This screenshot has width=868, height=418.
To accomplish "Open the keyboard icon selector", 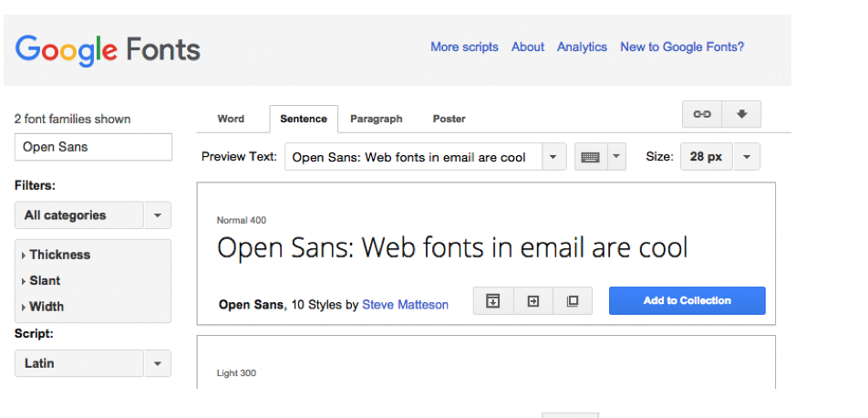I will pyautogui.click(x=591, y=157).
